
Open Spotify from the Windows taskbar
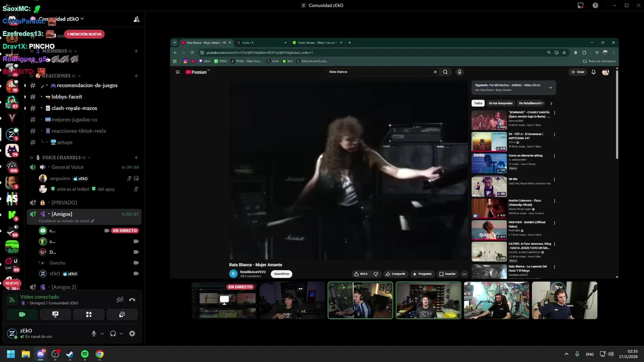[x=85, y=354]
